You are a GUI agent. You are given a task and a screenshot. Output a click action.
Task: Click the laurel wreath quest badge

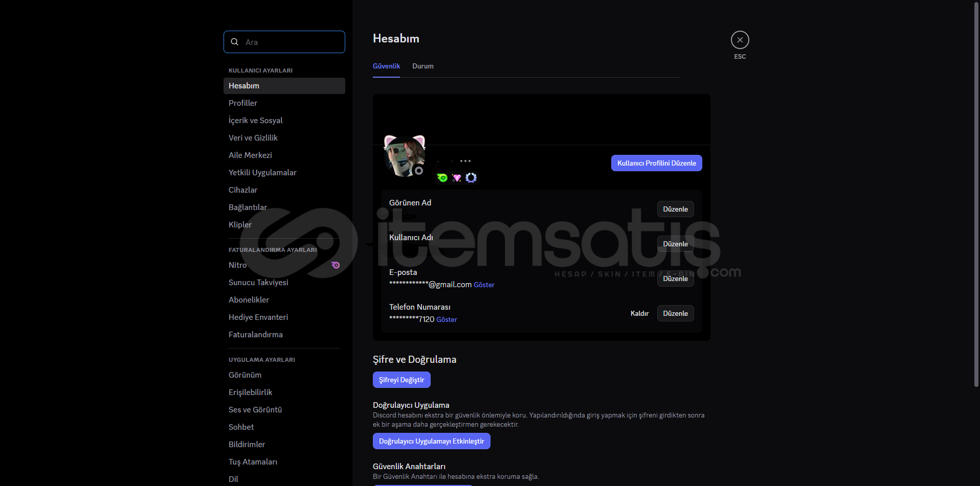pos(471,178)
